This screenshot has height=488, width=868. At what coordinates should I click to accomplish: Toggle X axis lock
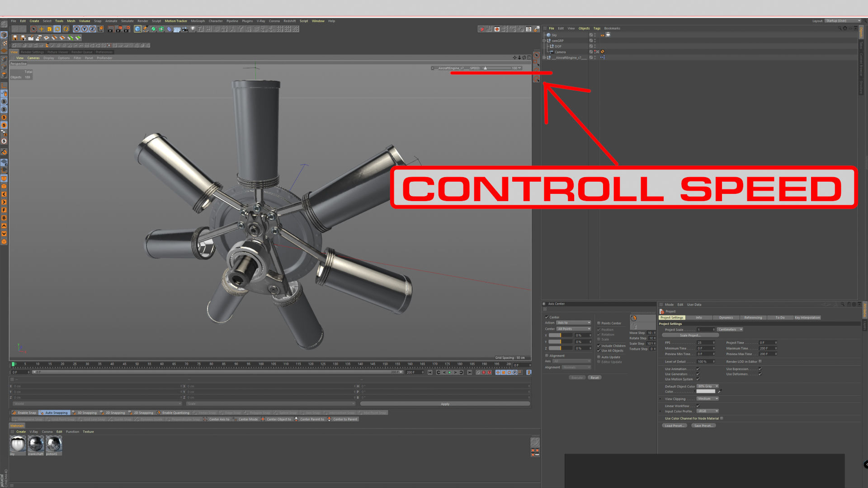pos(76,29)
